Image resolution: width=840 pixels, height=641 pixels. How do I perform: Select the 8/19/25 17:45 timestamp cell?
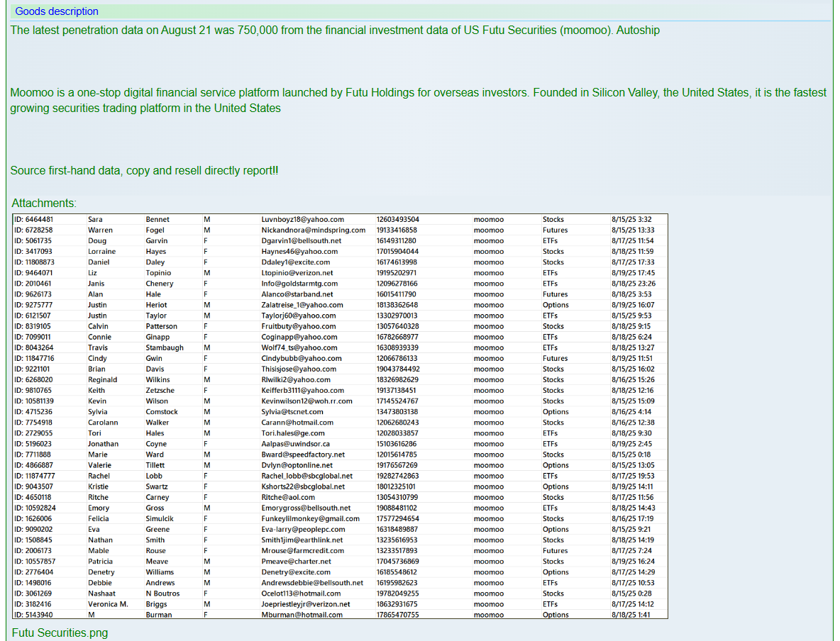tap(633, 273)
